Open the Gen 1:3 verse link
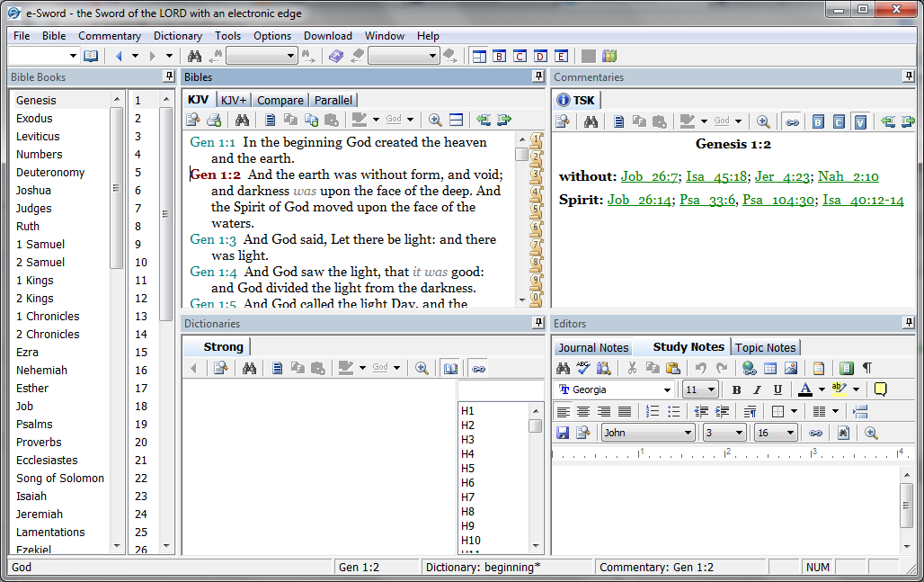The image size is (924, 582). [x=213, y=239]
